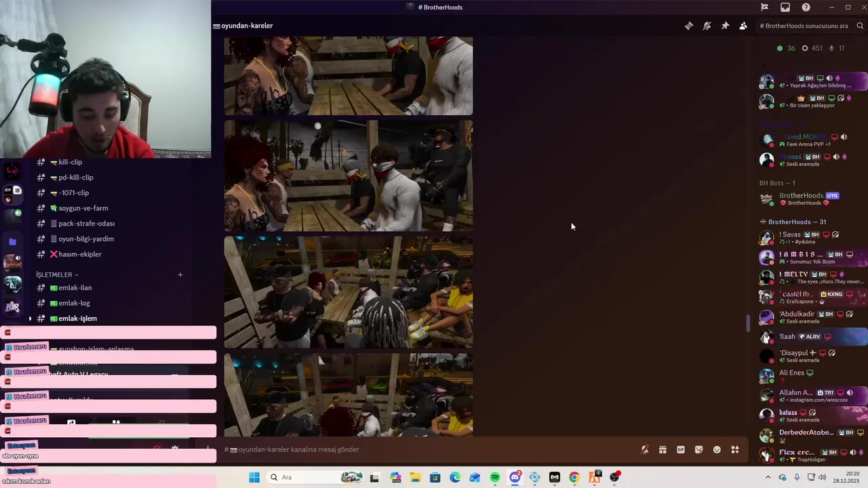The height and width of the screenshot is (488, 868).
Task: Toggle channel notification settings bell icon
Action: click(x=707, y=26)
